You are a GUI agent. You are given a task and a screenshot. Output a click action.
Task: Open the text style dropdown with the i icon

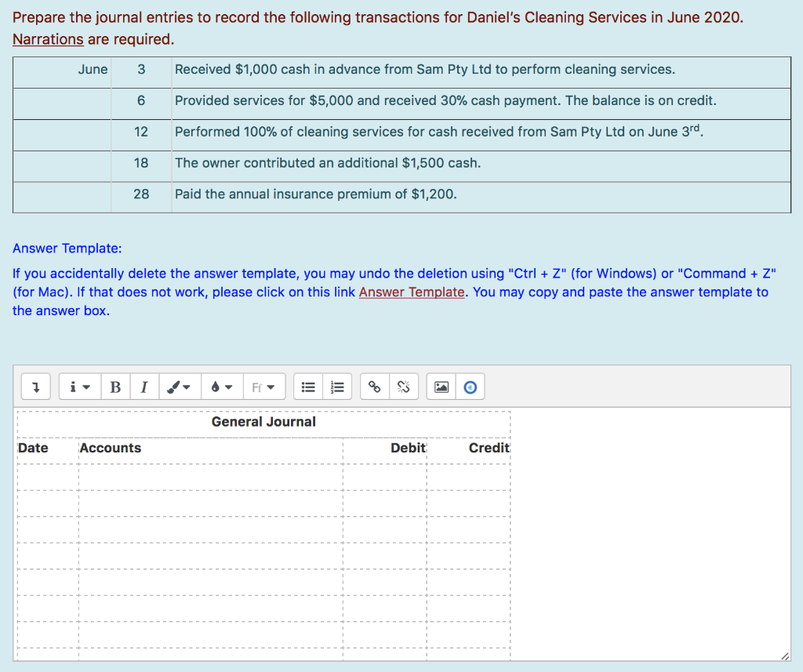tap(78, 386)
